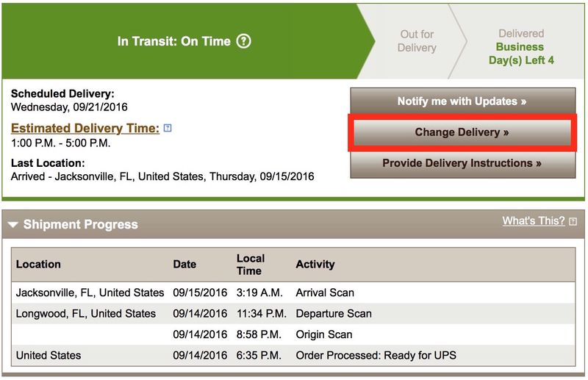Click the Location column header
Viewport: 588px width, 380px height.
[x=38, y=264]
